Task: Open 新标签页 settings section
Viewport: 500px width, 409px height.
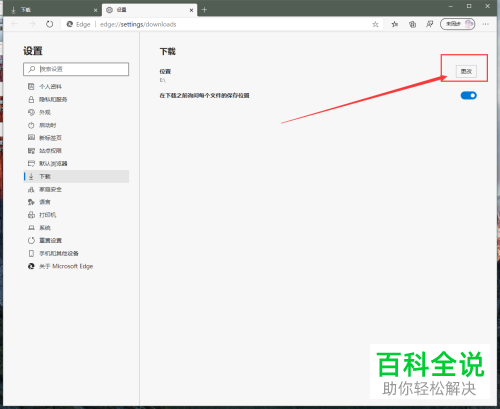Action: click(x=76, y=138)
